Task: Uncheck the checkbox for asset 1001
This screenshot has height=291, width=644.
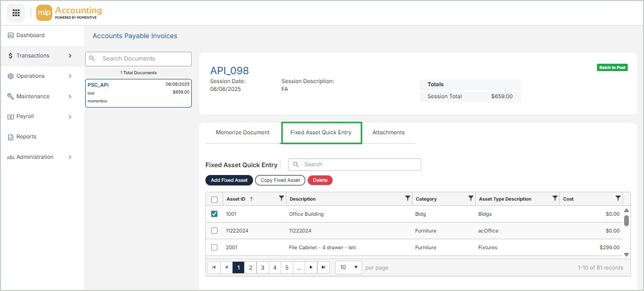Action: click(x=214, y=214)
